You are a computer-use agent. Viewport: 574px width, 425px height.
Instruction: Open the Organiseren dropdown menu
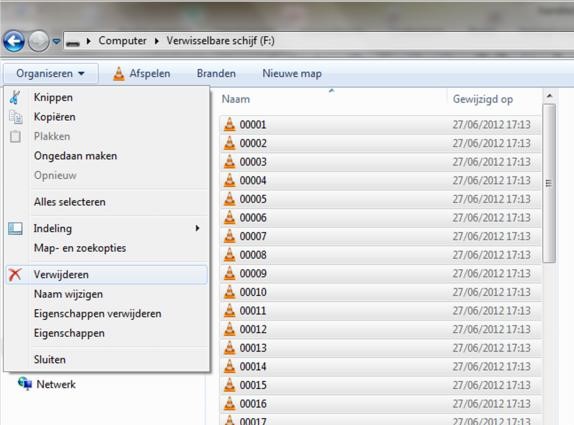[51, 74]
